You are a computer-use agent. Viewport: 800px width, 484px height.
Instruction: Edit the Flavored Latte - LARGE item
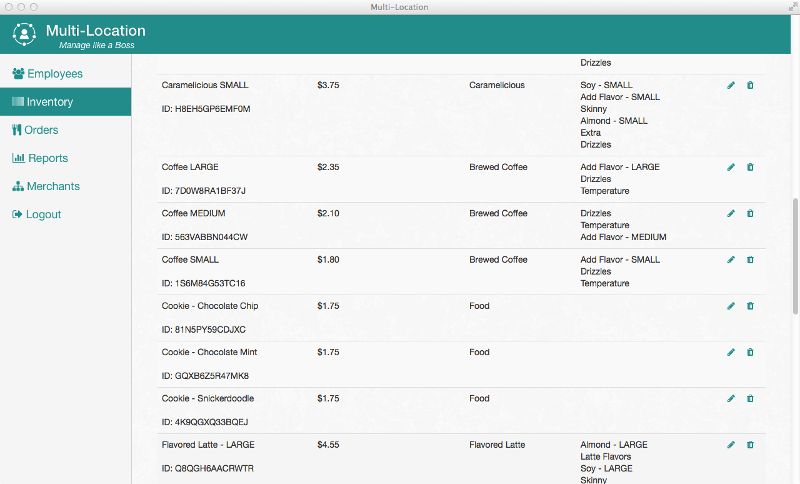click(x=731, y=445)
